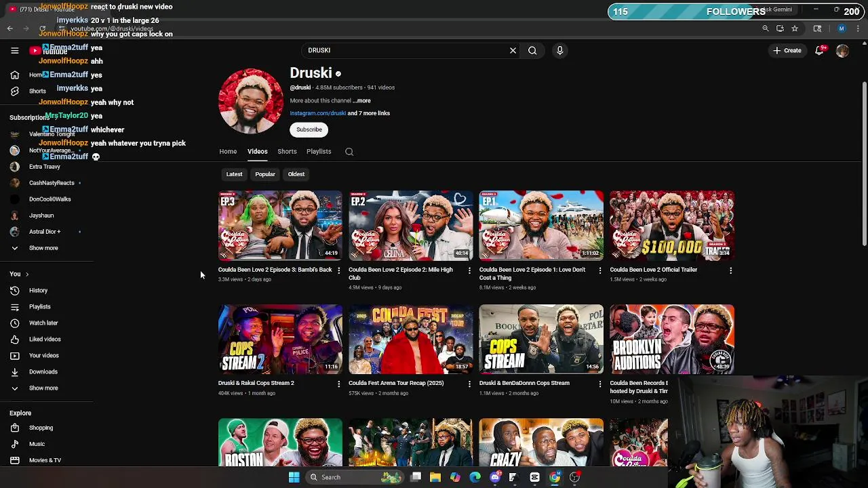
Task: Start voice search with the microphone
Action: pos(559,50)
